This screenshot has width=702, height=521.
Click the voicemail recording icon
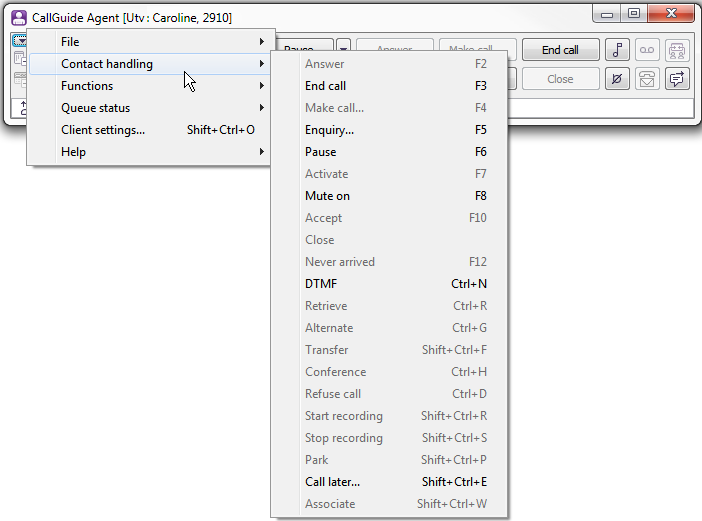click(647, 50)
